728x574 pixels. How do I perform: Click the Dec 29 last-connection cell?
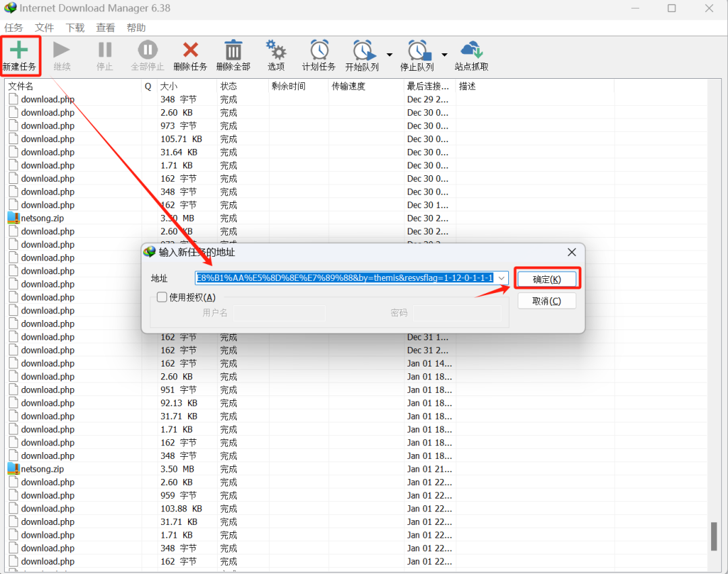(x=427, y=99)
